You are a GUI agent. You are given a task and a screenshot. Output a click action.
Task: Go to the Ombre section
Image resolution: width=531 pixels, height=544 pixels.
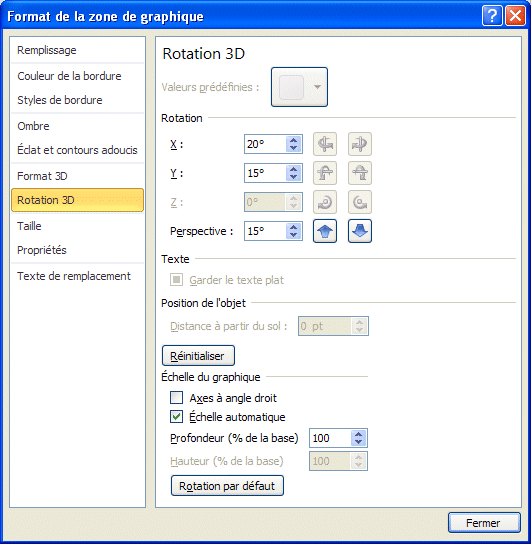(77, 126)
